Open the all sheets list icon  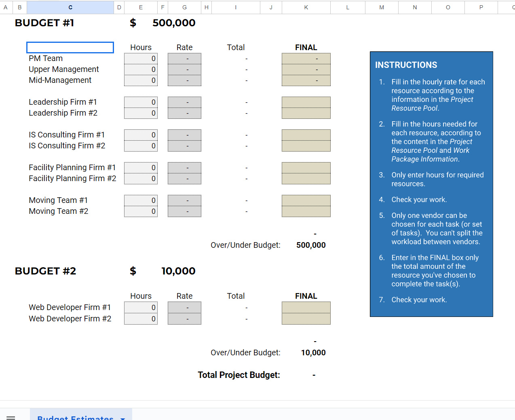11,417
